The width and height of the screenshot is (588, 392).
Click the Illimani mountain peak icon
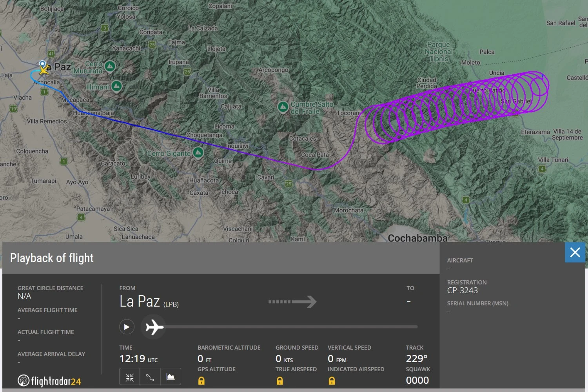point(116,85)
